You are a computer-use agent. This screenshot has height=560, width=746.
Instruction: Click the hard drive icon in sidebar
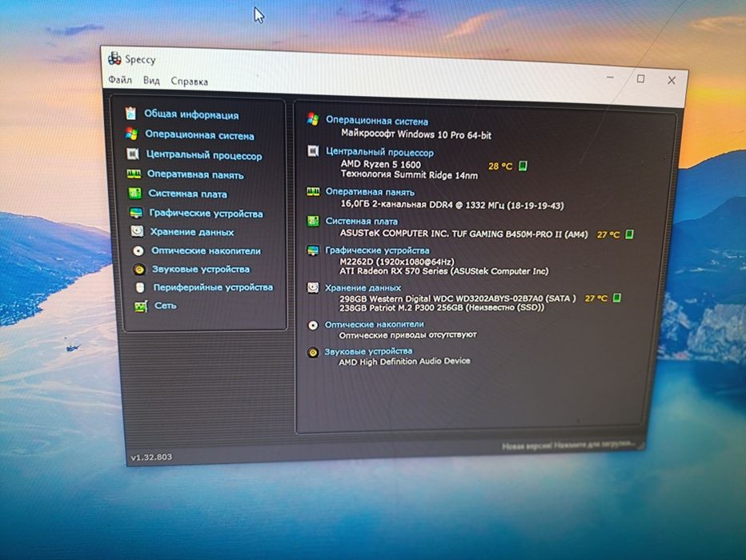coord(137,231)
